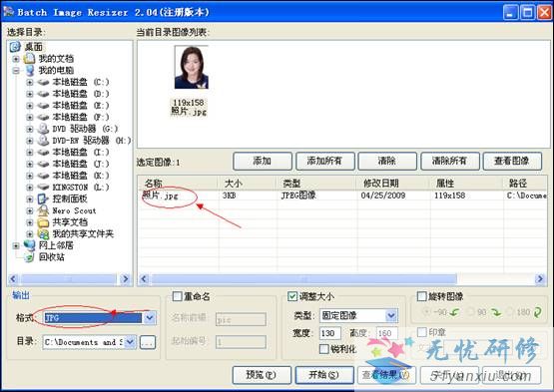The width and height of the screenshot is (554, 392).
Task: Select the 本地磁盘 (I:) drive icon
Action: tap(43, 153)
